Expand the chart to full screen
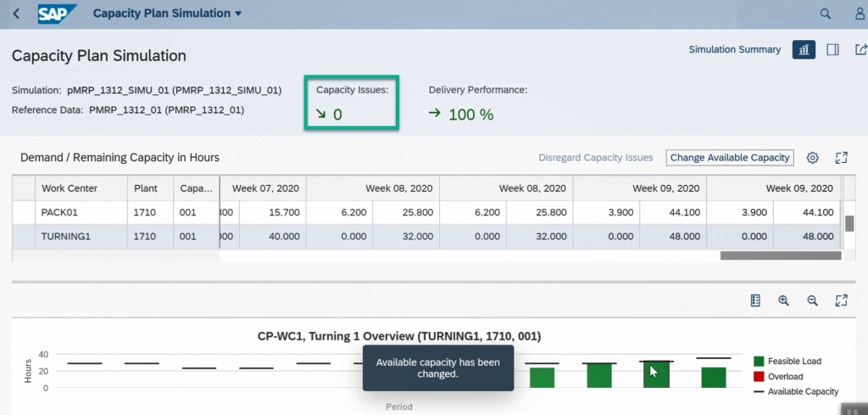The height and width of the screenshot is (415, 868). pos(842,300)
